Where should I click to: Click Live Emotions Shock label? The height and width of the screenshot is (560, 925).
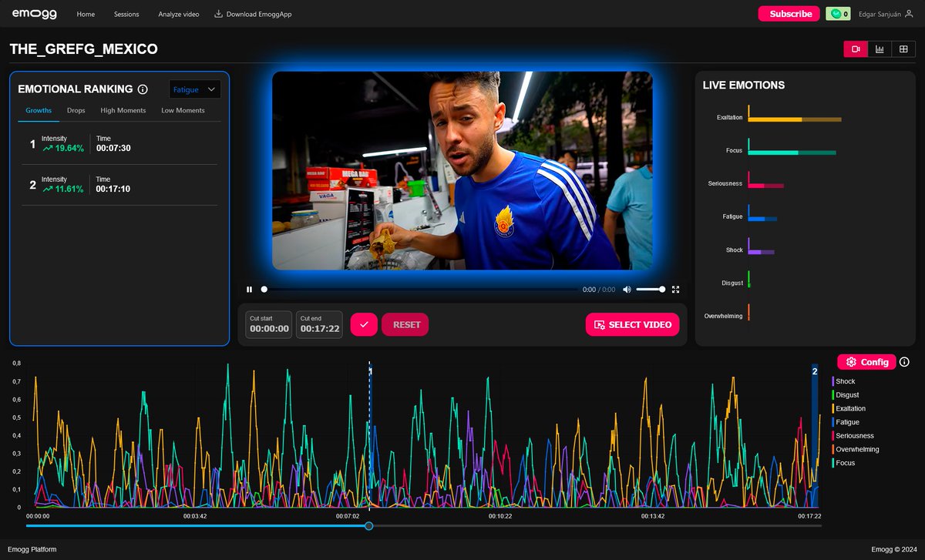pos(734,250)
